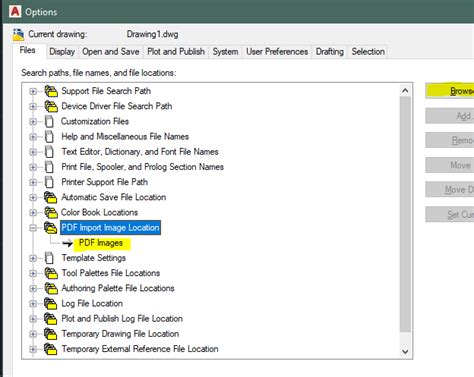Expand the Template Settings node
Viewport: 474px width, 377px height.
pos(33,258)
